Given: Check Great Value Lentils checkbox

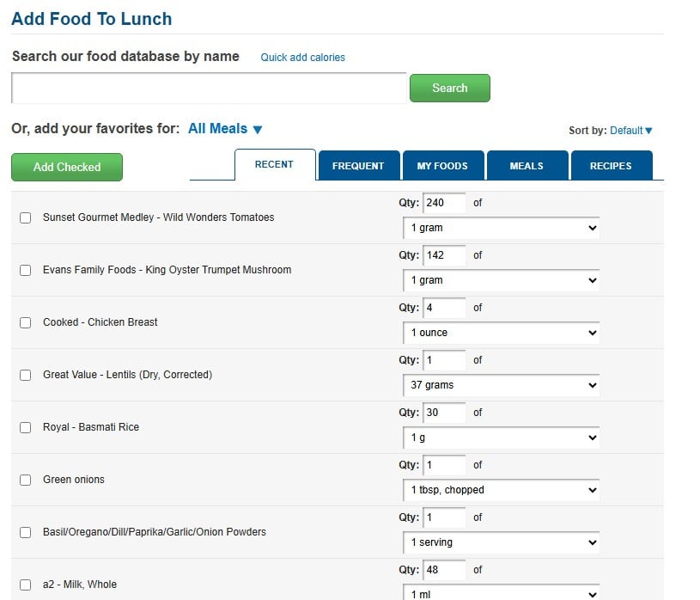Looking at the screenshot, I should point(26,375).
